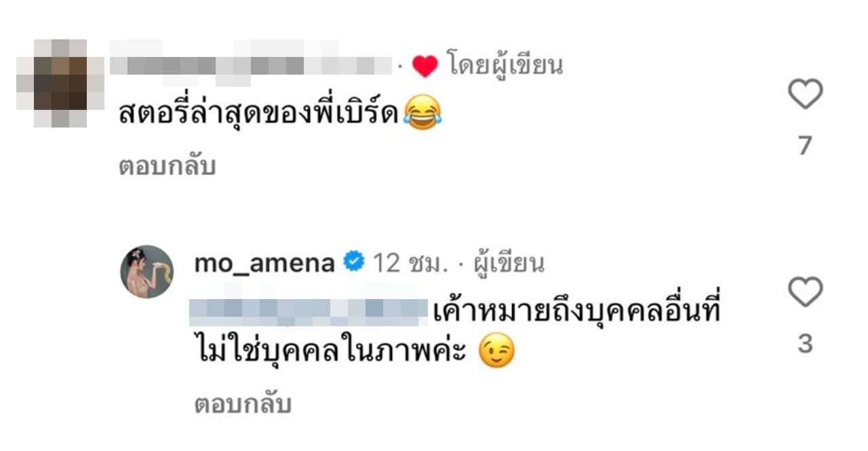Like the comment about พี่เบิร์ด story

coord(805,94)
